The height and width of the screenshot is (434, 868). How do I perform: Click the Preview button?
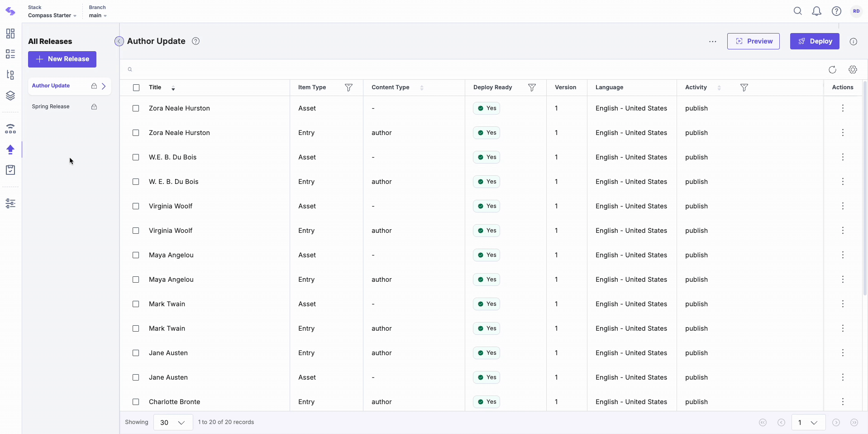tap(754, 41)
